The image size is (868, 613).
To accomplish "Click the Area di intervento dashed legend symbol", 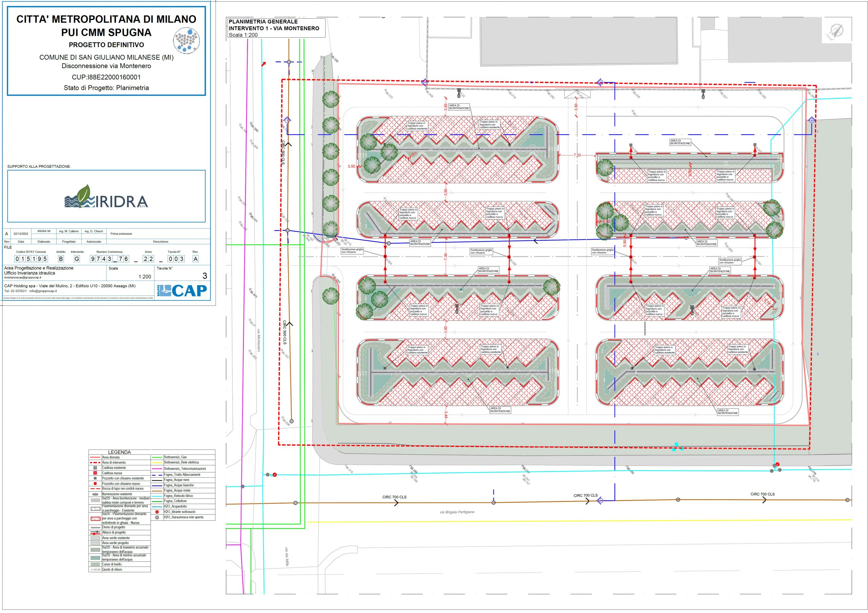I will pyautogui.click(x=95, y=462).
